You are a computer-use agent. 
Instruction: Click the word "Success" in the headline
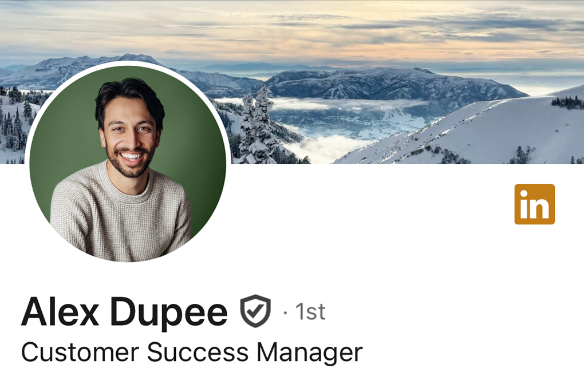[x=198, y=352]
